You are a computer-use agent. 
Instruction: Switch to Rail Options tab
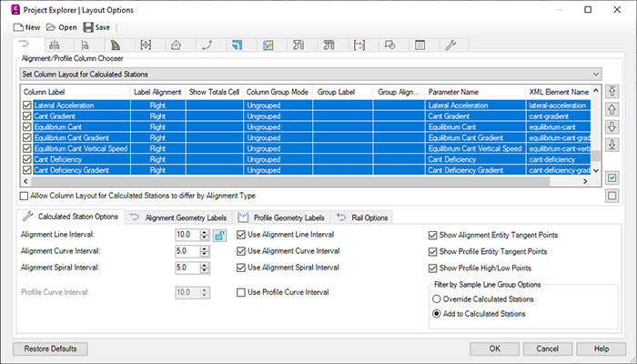pyautogui.click(x=361, y=217)
